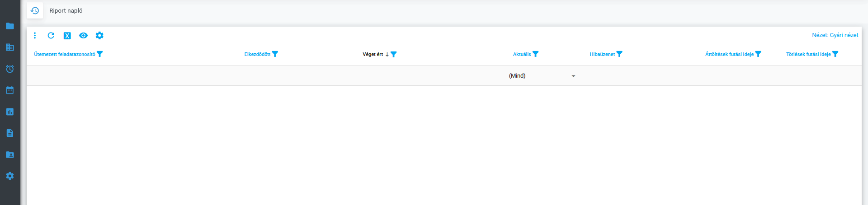Open the folder icon in sidebar
868x205 pixels.
10,26
